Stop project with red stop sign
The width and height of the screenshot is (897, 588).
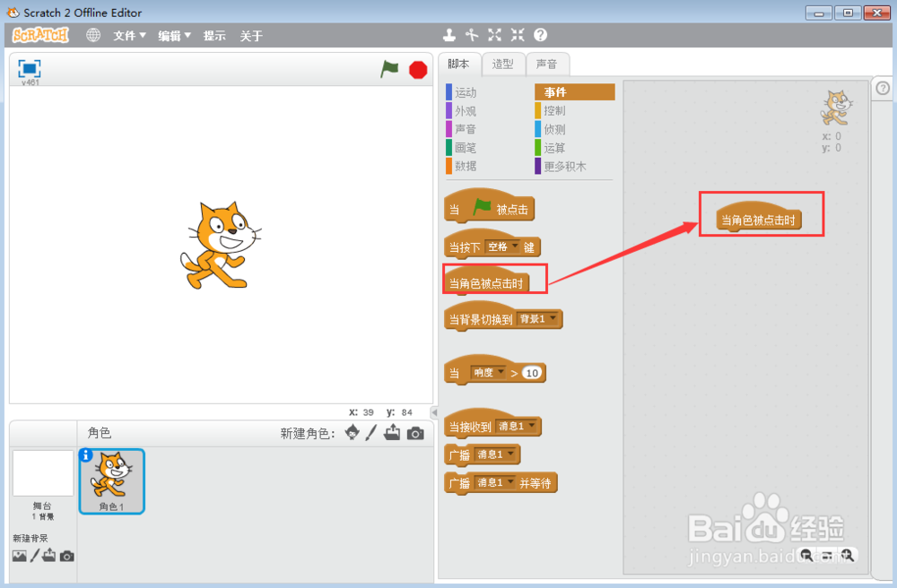click(x=418, y=70)
